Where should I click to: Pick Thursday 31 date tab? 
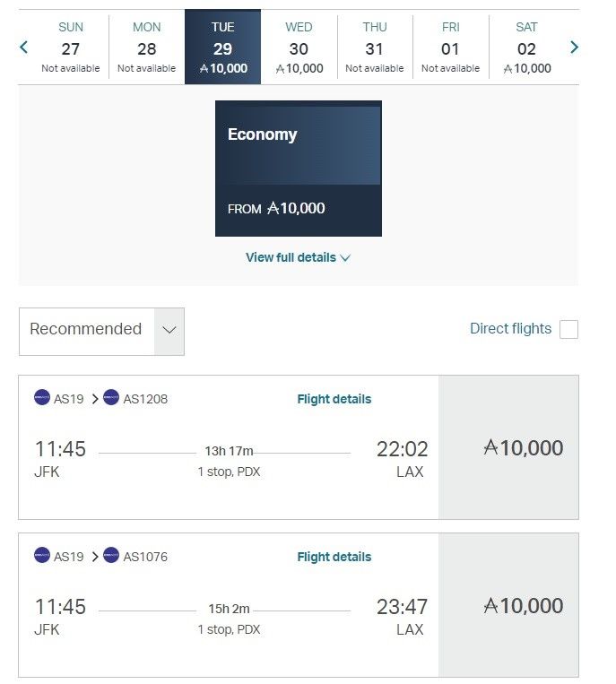(375, 48)
